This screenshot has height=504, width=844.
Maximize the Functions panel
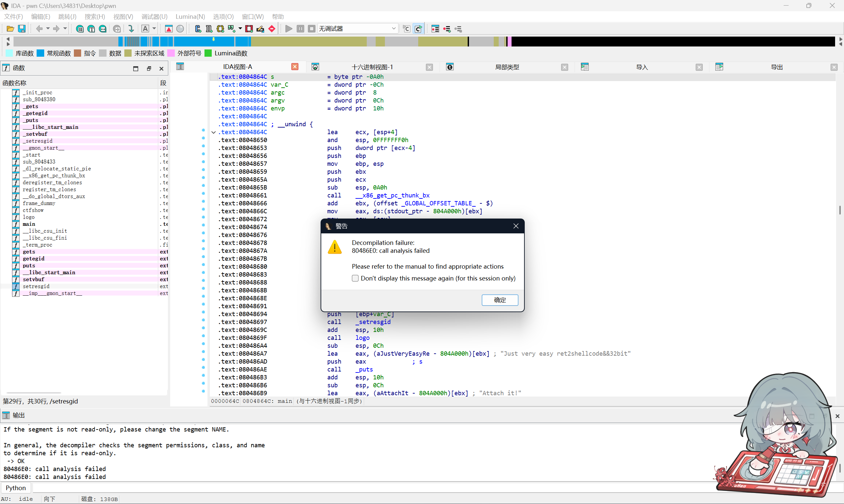[x=136, y=69]
